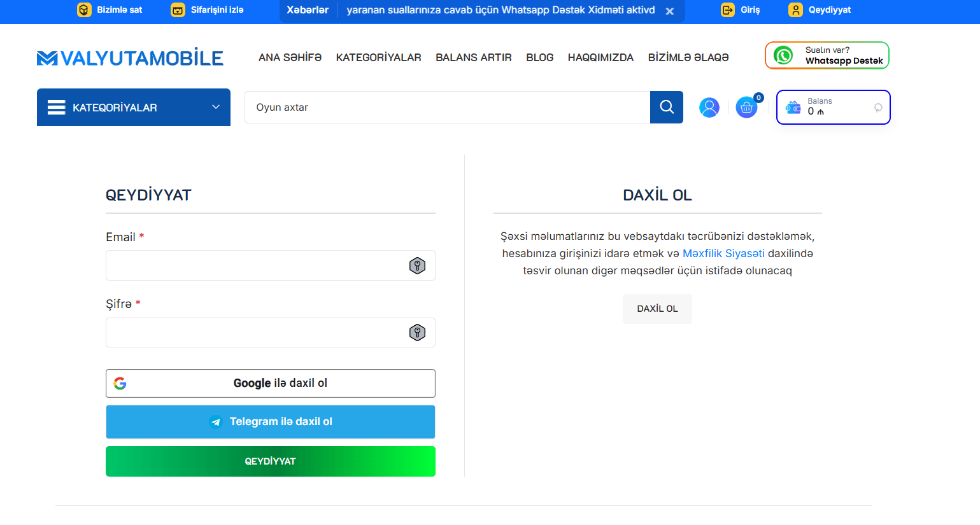Open the Məxfilik Siyasəti link

(723, 253)
